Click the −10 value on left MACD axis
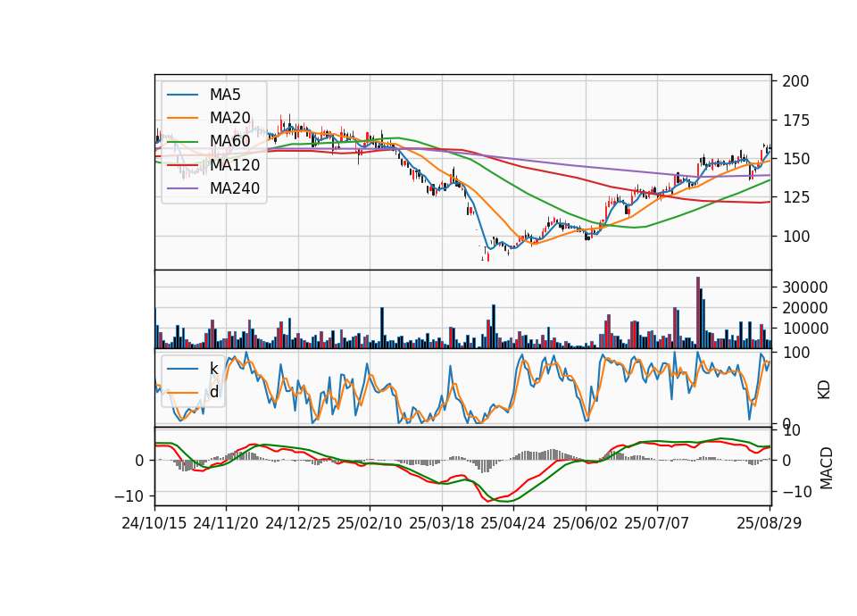This screenshot has width=857, height=616. pyautogui.click(x=129, y=496)
